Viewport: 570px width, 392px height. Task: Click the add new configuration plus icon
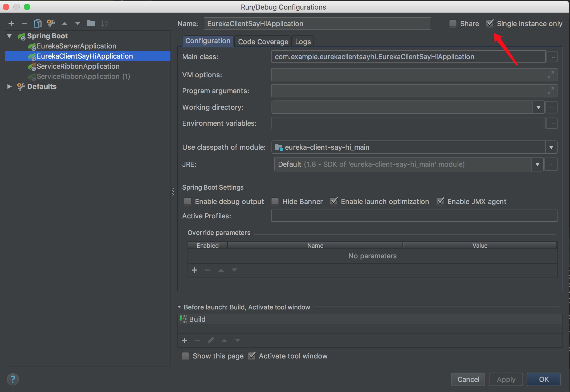[11, 23]
